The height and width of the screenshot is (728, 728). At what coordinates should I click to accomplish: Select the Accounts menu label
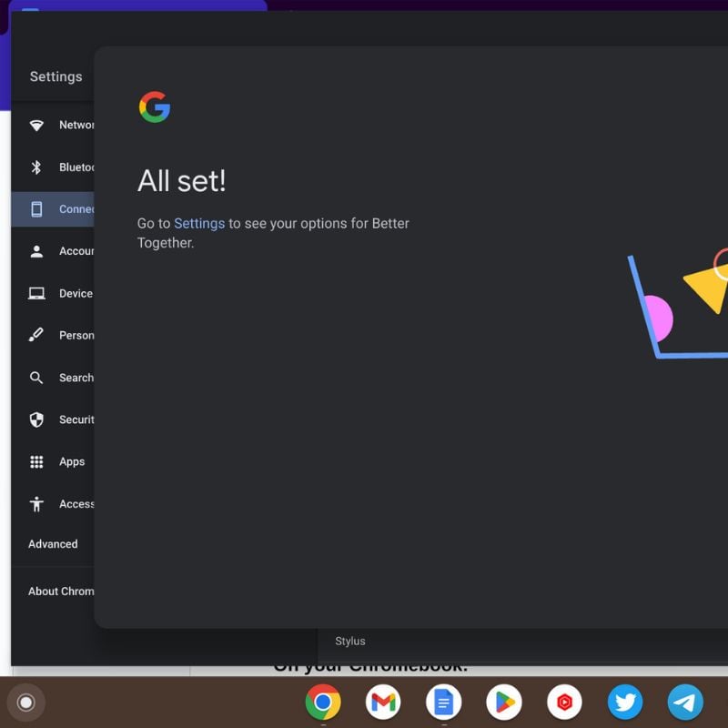[76, 251]
